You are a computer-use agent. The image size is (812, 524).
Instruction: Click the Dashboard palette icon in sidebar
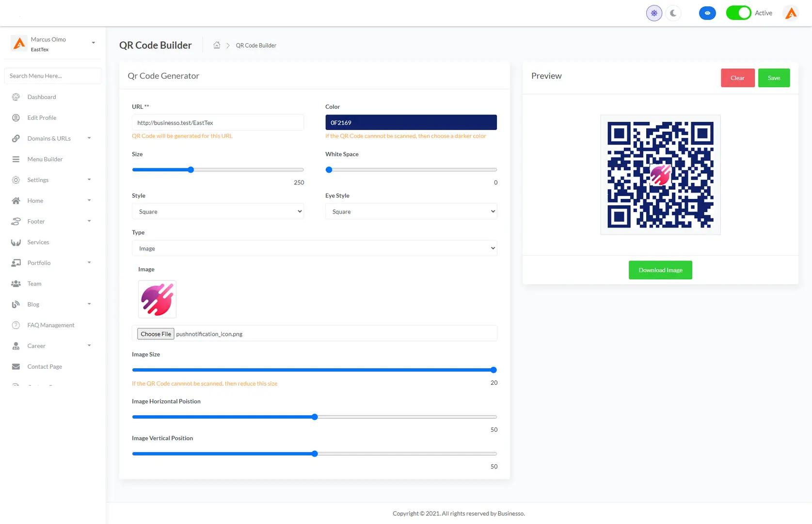pyautogui.click(x=16, y=97)
